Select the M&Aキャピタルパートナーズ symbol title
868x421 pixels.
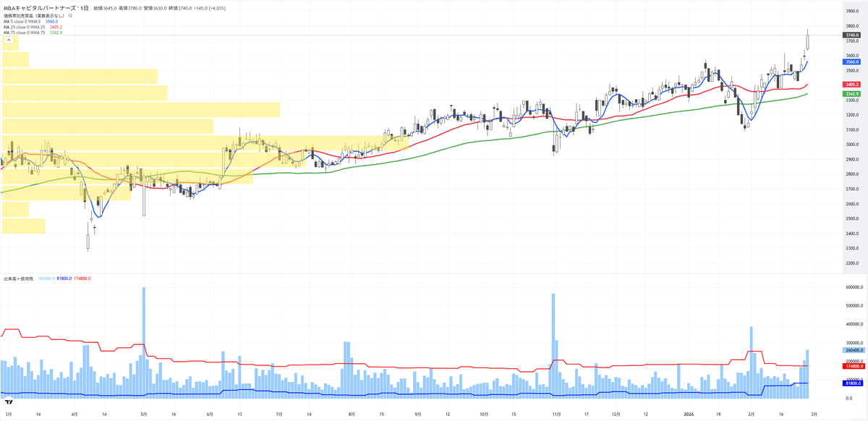[x=41, y=7]
